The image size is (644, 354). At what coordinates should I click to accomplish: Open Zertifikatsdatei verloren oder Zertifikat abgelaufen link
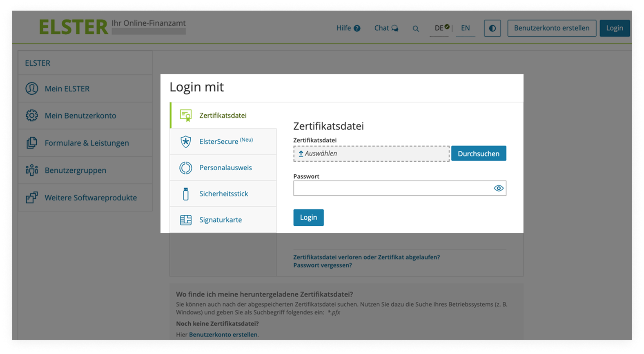coord(367,257)
